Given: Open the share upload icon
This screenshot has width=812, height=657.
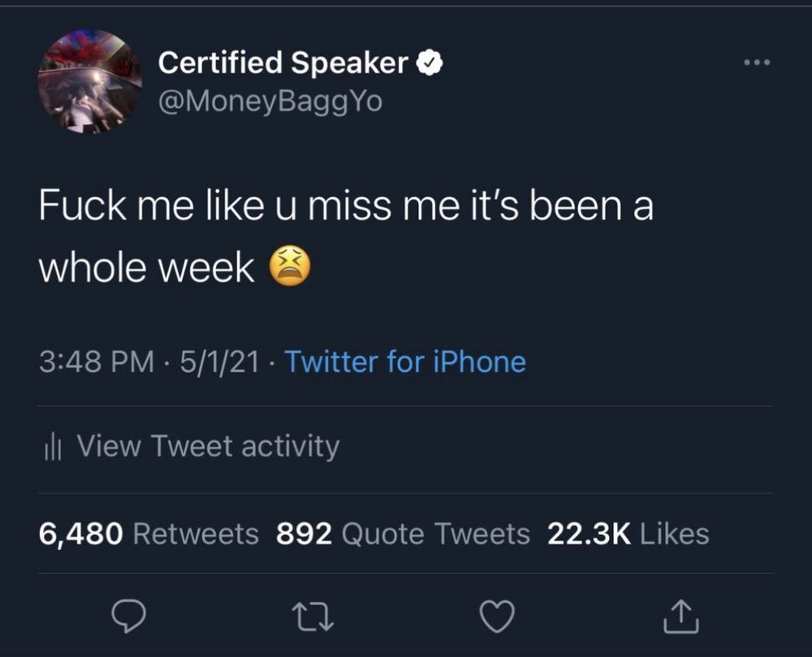Looking at the screenshot, I should (681, 616).
